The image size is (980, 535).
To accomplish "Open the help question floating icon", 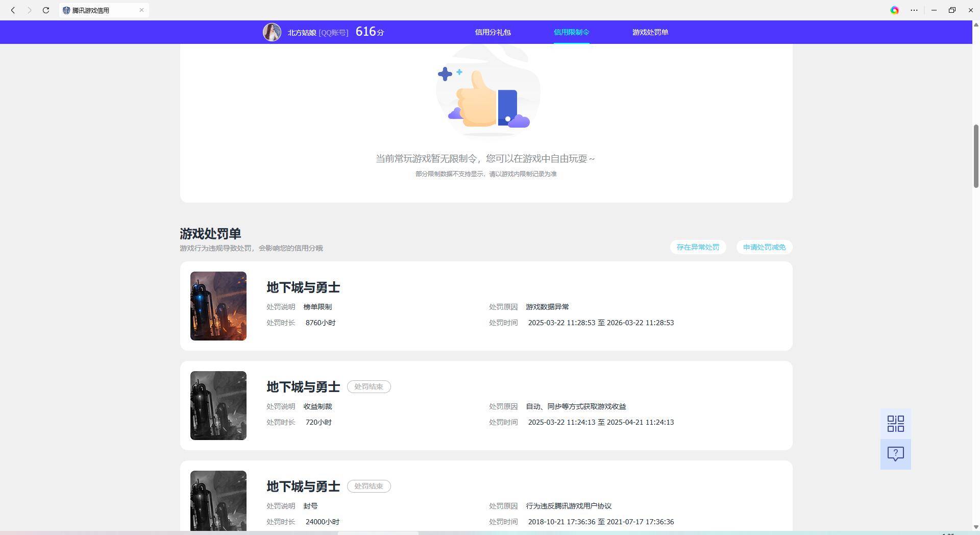I will click(895, 454).
